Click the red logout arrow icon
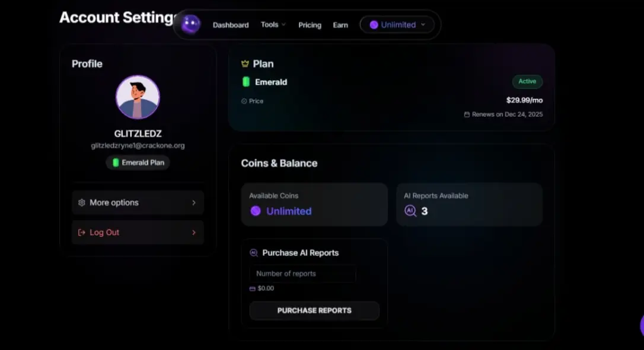Viewport: 644px width, 350px height. [x=81, y=232]
